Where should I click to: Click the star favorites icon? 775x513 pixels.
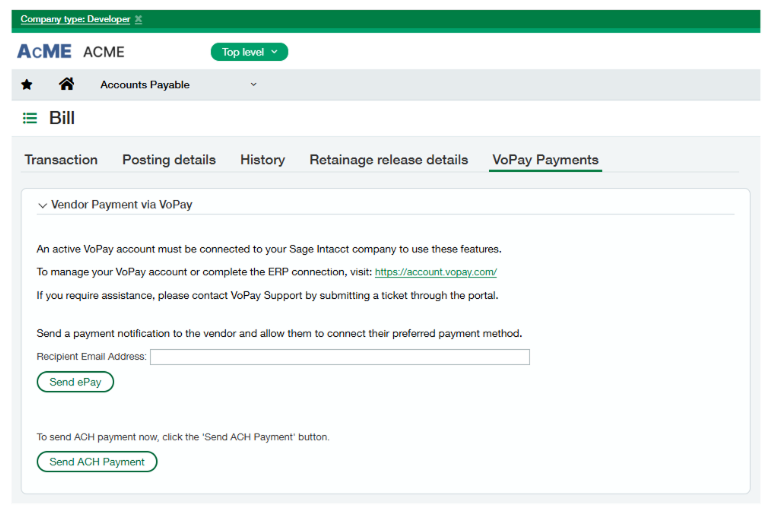(x=27, y=85)
